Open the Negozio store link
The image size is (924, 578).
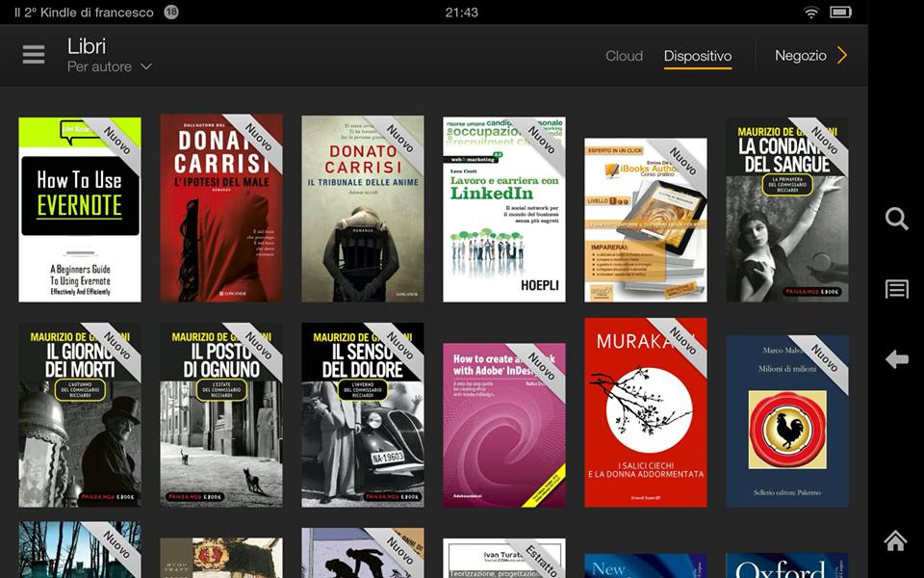(800, 56)
